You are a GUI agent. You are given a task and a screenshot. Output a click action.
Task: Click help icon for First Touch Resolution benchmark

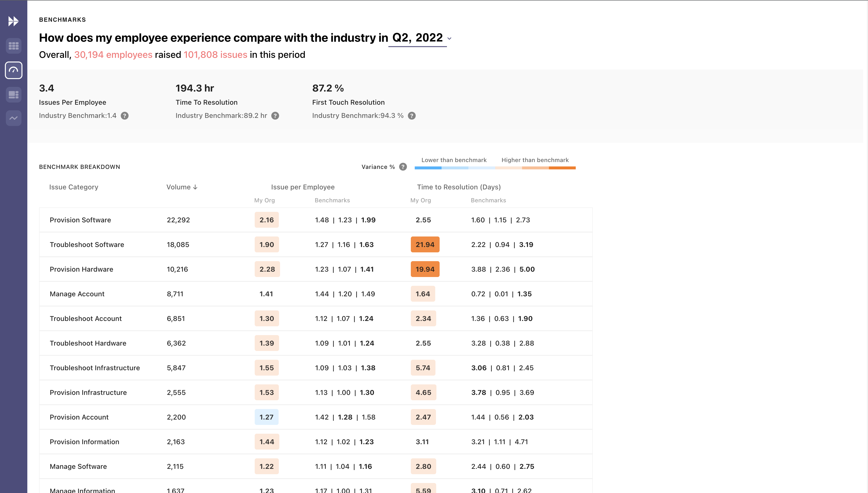pyautogui.click(x=412, y=116)
